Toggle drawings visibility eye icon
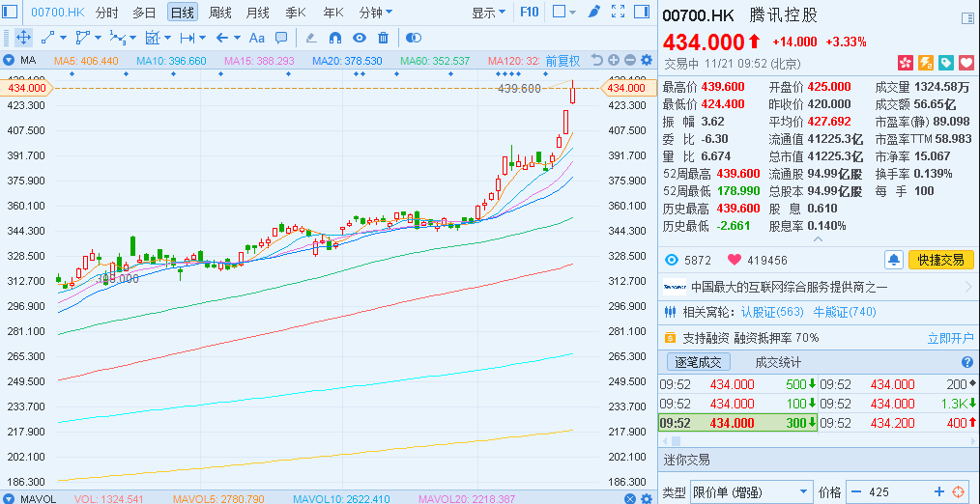This screenshot has height=504, width=980. (x=359, y=38)
